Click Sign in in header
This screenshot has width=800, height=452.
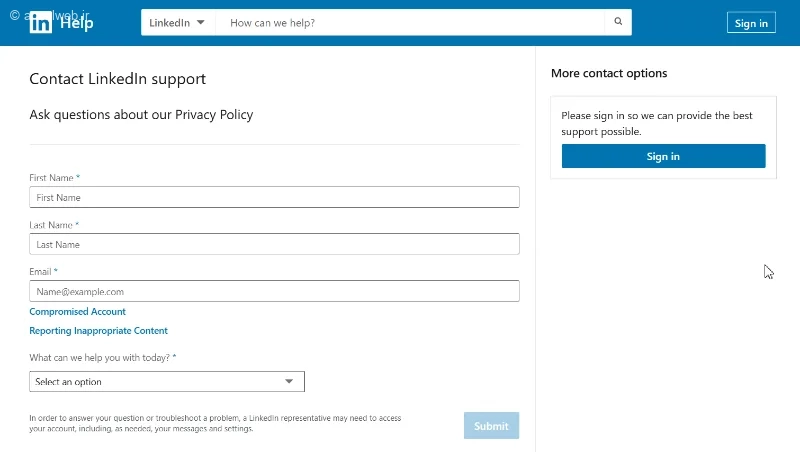click(x=751, y=23)
